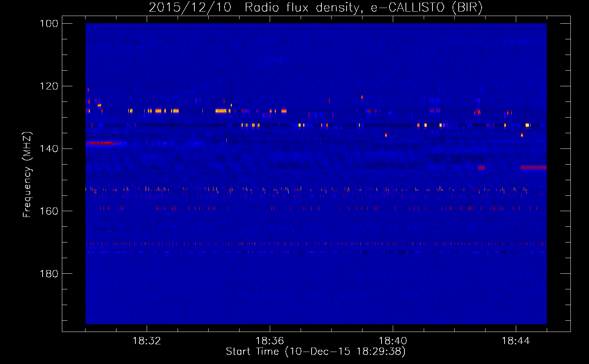The height and width of the screenshot is (364, 589).
Task: Click the long red band near 146 MHz at right edge
Action: 533,167
